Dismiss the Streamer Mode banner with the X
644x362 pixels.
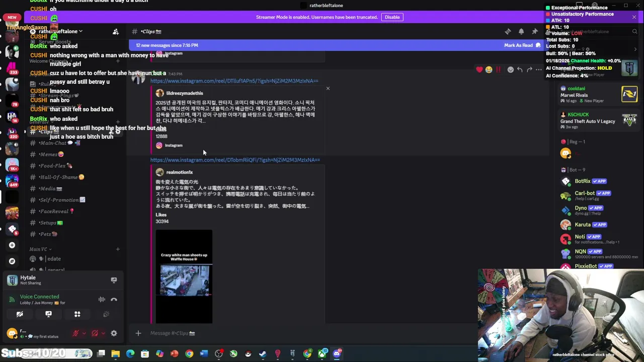(634, 17)
